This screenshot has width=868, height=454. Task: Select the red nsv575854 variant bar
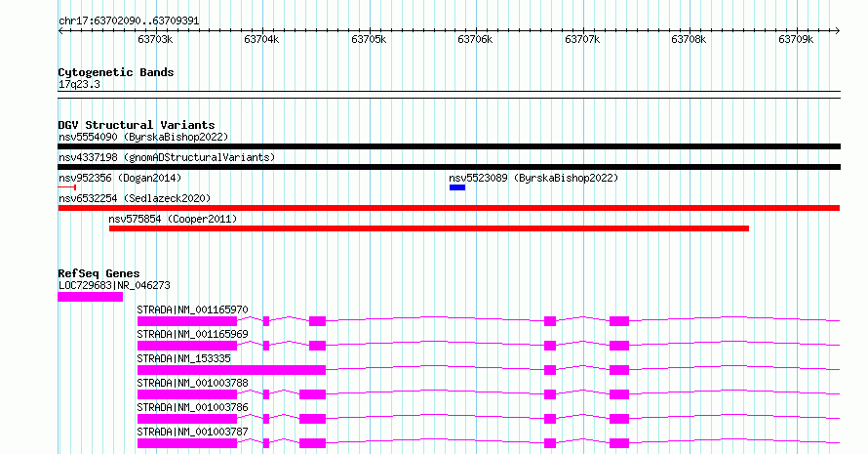(x=429, y=228)
